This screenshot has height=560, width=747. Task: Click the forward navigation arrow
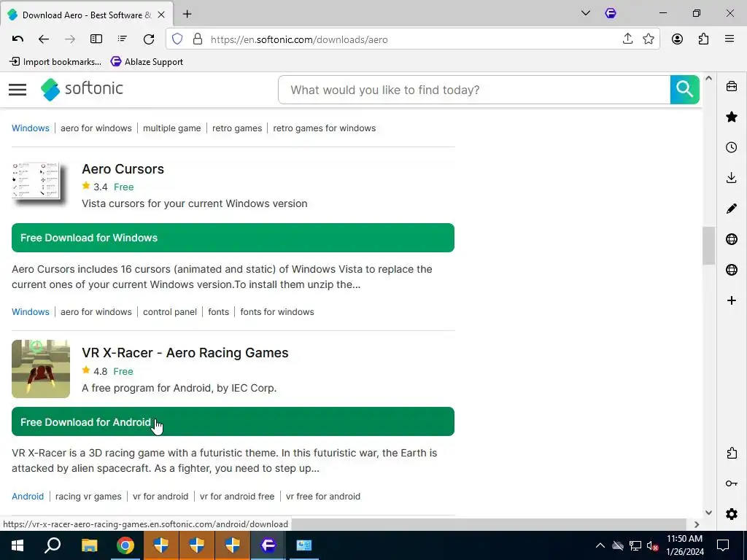(x=69, y=39)
